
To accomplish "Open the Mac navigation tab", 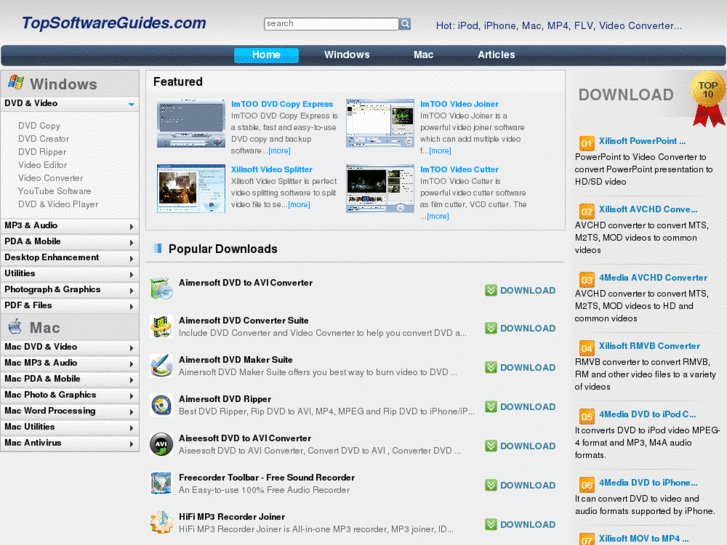I will (x=423, y=55).
